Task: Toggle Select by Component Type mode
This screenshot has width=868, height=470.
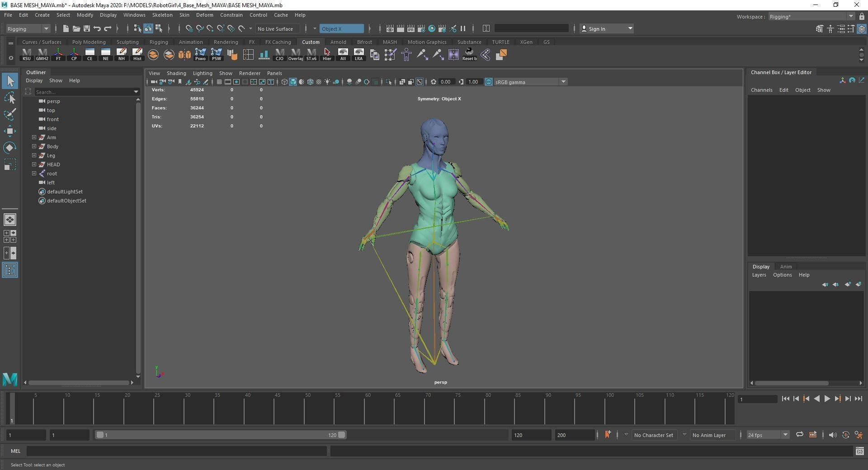Action: point(159,28)
